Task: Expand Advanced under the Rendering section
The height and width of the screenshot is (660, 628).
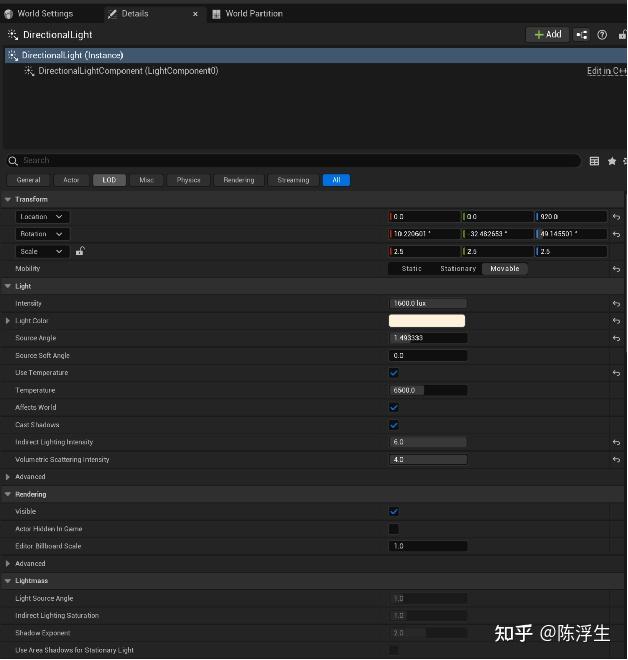Action: [x=8, y=564]
